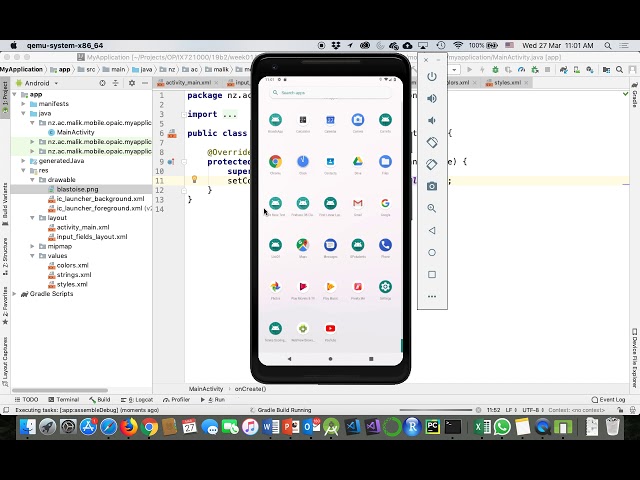The height and width of the screenshot is (480, 640).
Task: Collapse the res folder
Action: (24, 171)
